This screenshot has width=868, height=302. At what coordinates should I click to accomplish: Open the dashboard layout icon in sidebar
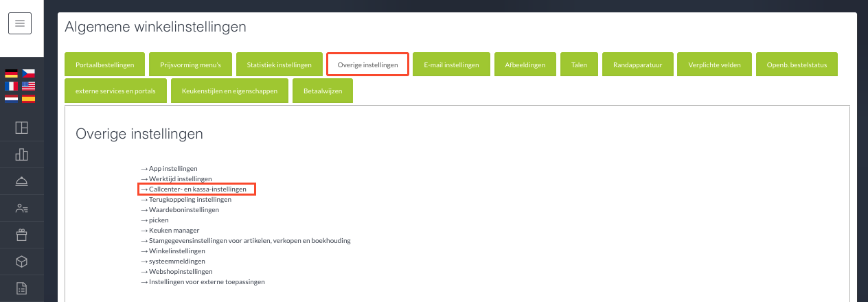point(21,128)
